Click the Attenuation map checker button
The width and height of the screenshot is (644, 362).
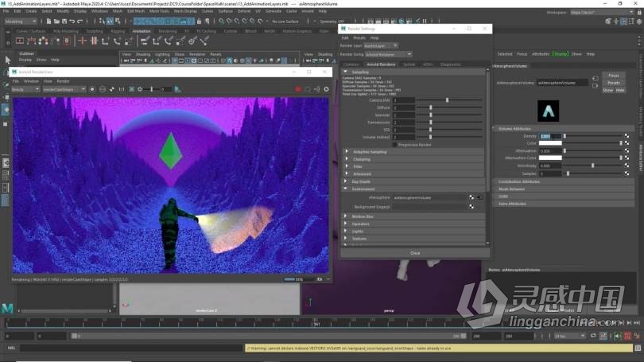627,151
